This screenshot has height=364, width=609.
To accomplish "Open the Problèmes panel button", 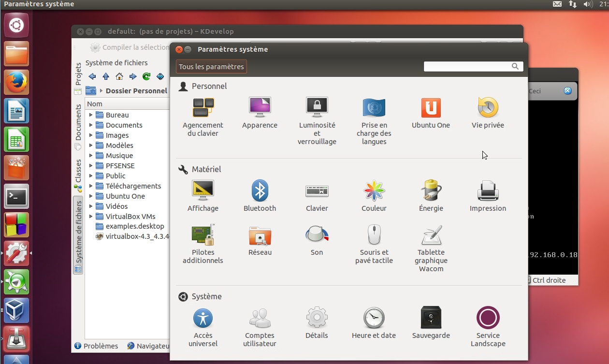I will point(97,346).
